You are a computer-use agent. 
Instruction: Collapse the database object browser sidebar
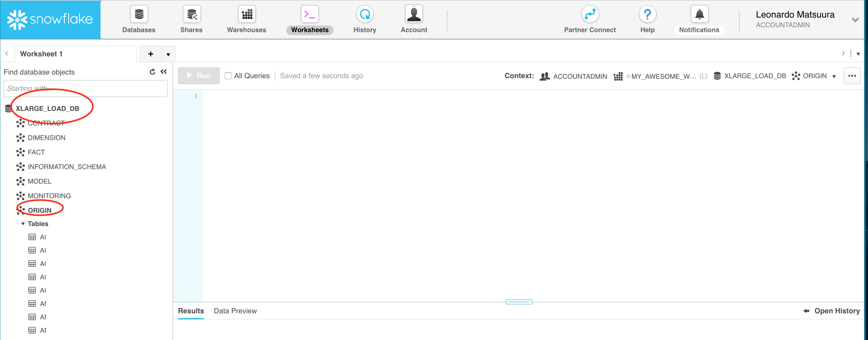164,72
